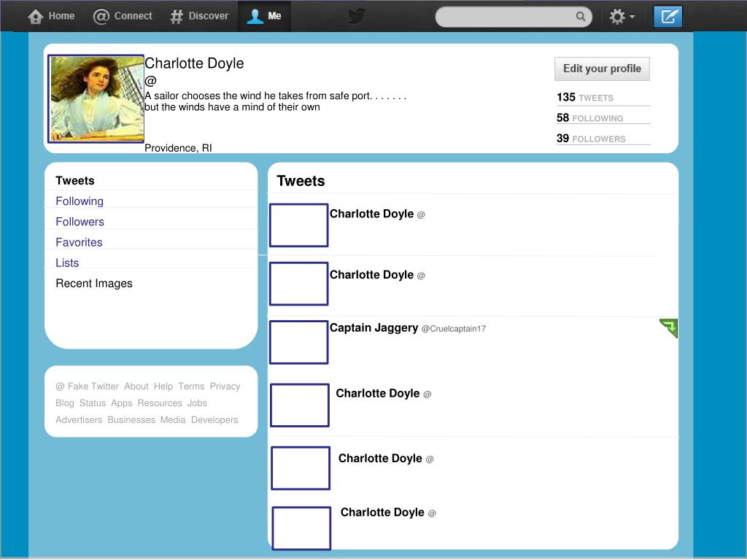Open the settings gear dropdown
The height and width of the screenshot is (560, 747).
tap(622, 17)
